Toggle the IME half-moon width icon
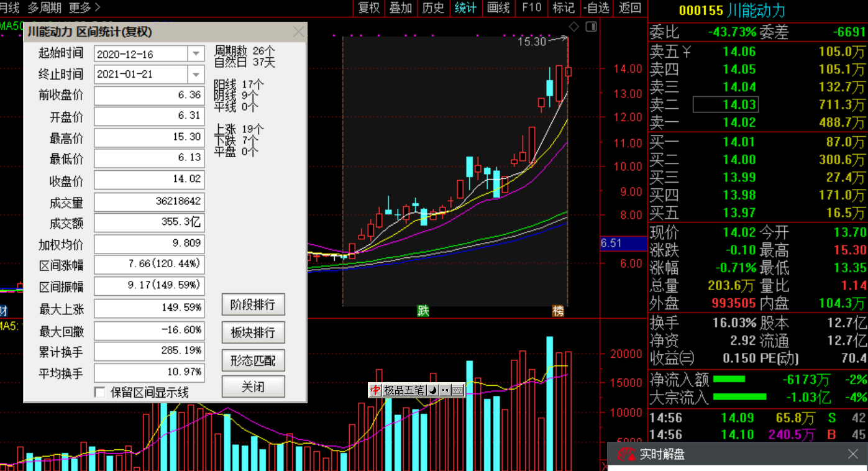Image resolution: width=868 pixels, height=471 pixels. click(x=433, y=390)
